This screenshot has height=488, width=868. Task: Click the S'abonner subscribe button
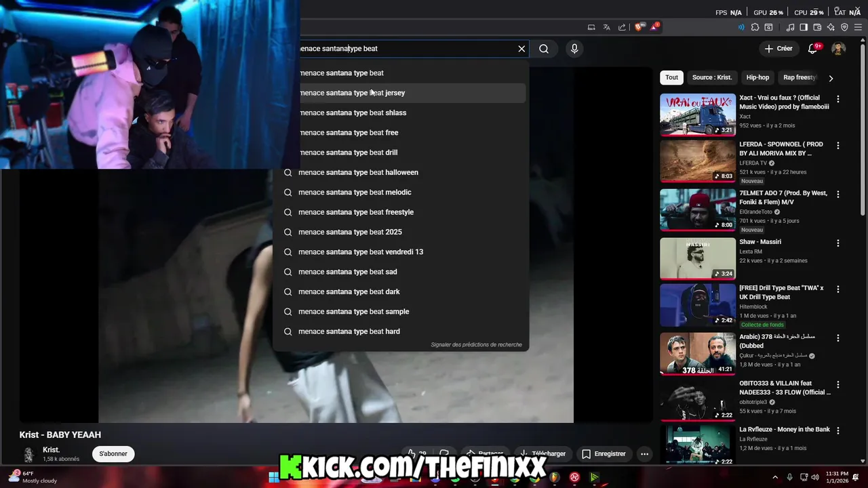point(113,454)
